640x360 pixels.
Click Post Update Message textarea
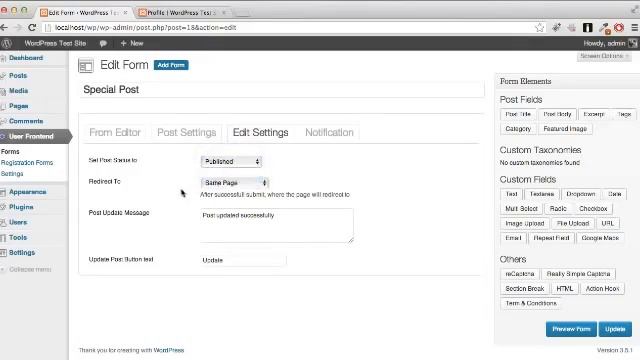pos(277,225)
